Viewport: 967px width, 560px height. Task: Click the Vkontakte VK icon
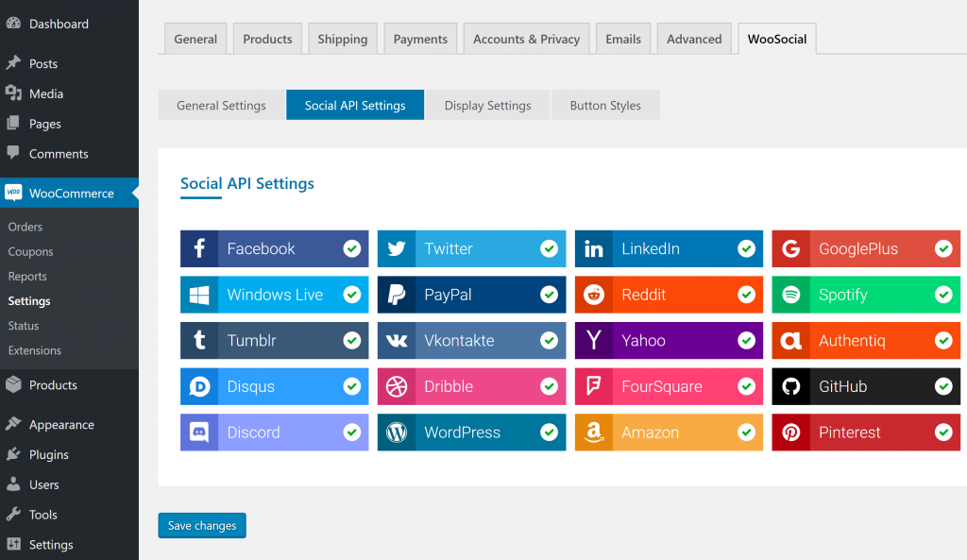tap(397, 341)
